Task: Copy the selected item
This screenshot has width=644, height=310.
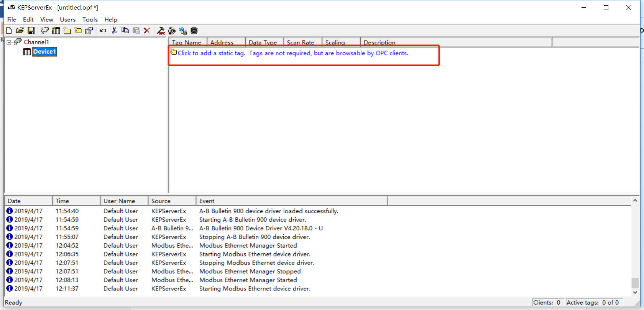Action: click(x=125, y=31)
